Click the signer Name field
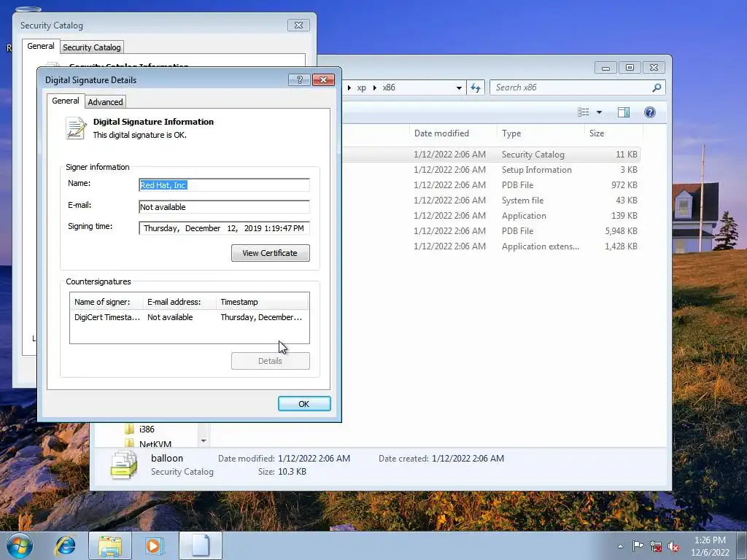747x560 pixels. coord(224,185)
